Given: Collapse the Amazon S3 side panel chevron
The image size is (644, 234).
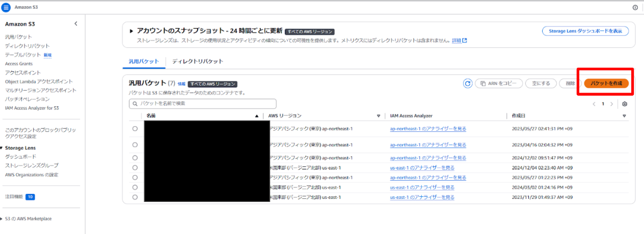Looking at the screenshot, I should tap(76, 24).
